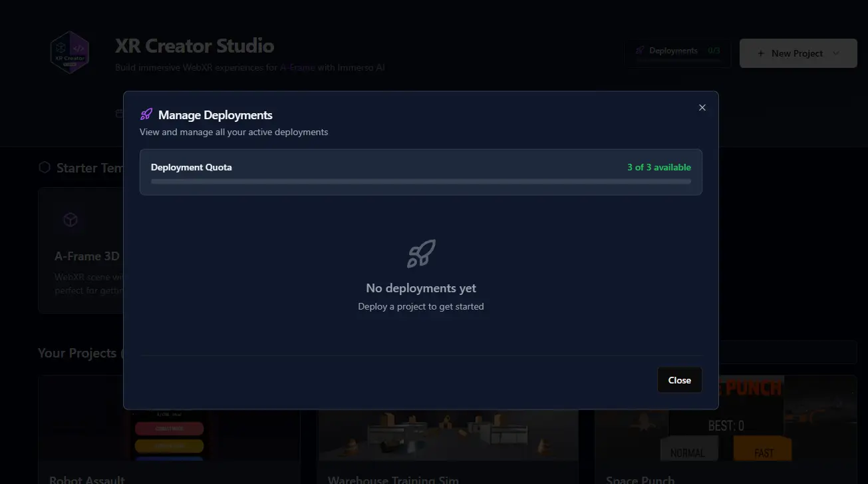This screenshot has height=484, width=868.
Task: Click the Deployment Quota progress bar
Action: tap(420, 181)
